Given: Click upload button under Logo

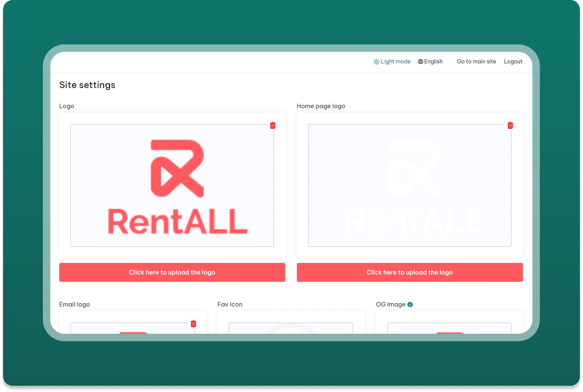Looking at the screenshot, I should click(x=172, y=272).
